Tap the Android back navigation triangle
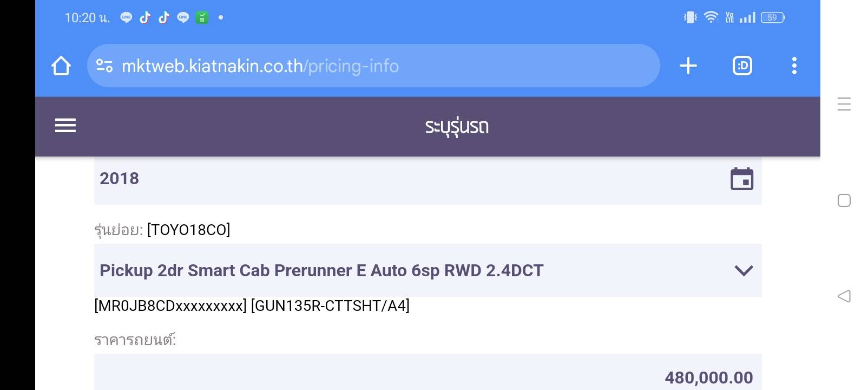This screenshot has width=868, height=390. click(844, 296)
